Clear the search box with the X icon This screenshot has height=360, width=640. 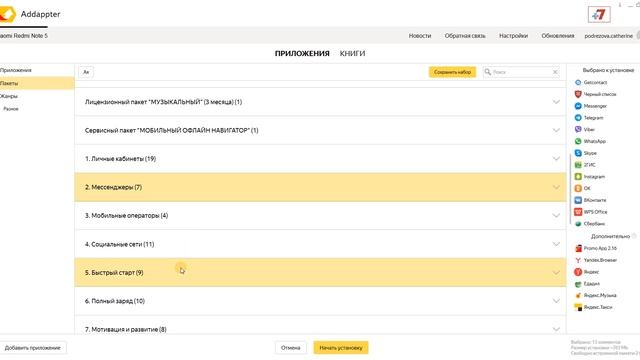click(x=555, y=72)
